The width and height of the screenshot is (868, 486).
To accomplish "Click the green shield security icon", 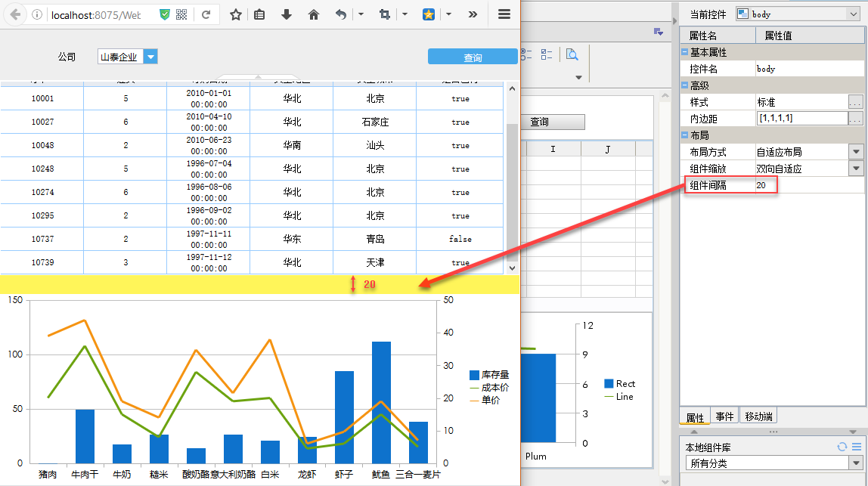I will tap(164, 15).
